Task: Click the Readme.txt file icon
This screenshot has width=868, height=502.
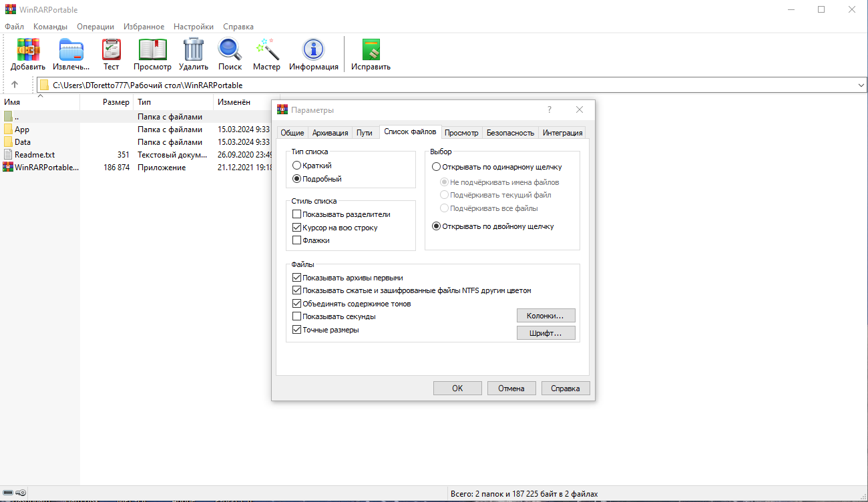Action: click(x=8, y=155)
